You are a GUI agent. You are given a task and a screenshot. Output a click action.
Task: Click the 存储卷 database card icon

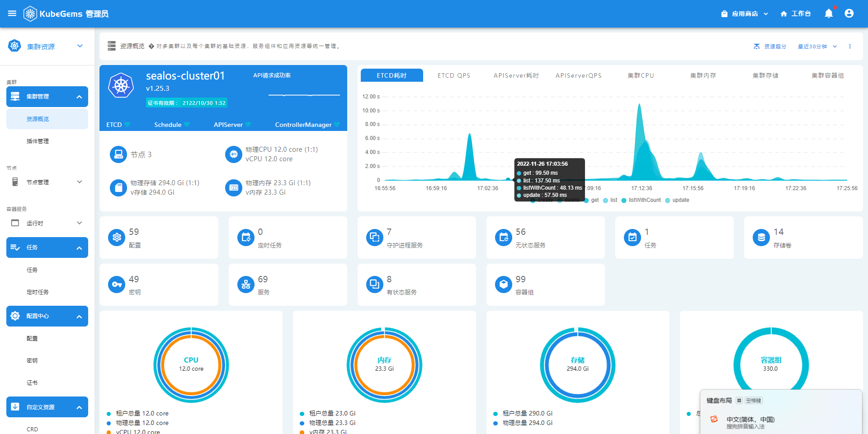point(761,237)
